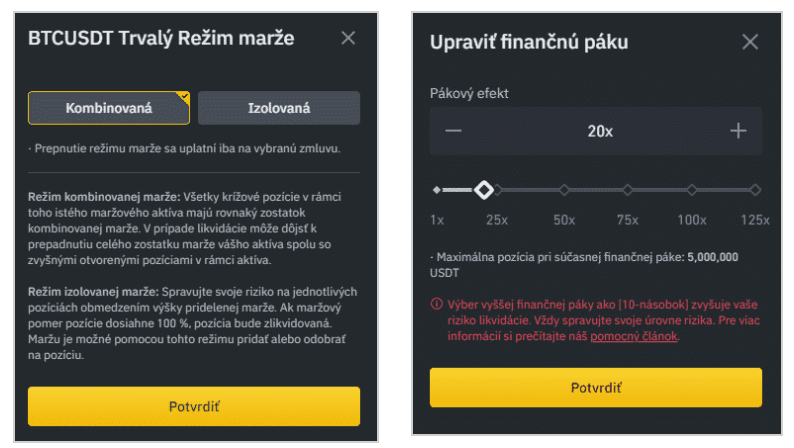
Task: Close the Upraviť finančnú páku dialog
Action: click(750, 42)
